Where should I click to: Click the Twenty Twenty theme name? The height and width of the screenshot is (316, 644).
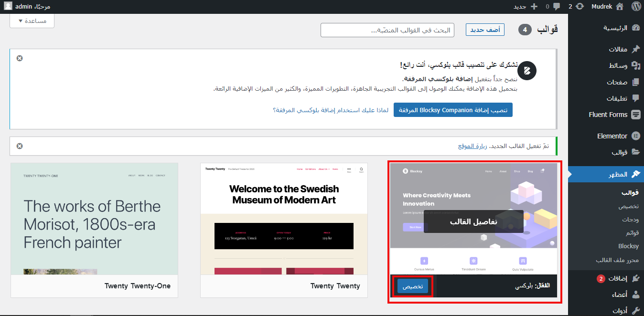coord(335,286)
